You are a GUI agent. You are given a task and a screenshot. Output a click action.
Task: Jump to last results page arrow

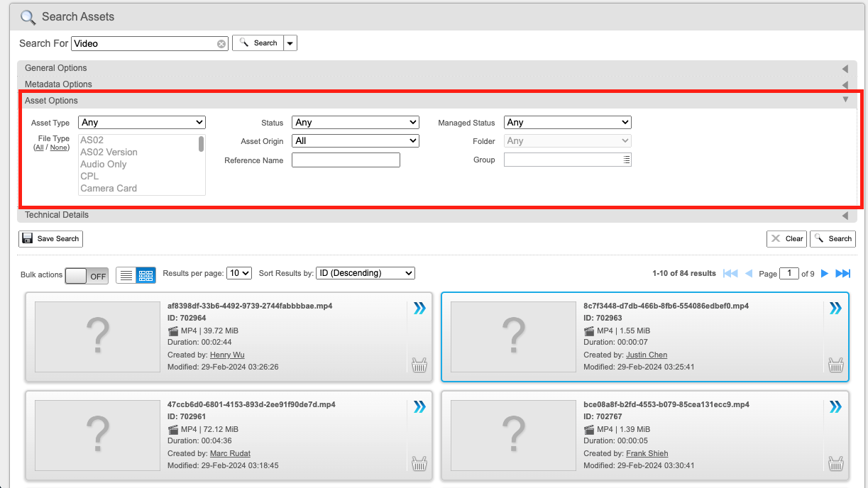[x=843, y=274]
